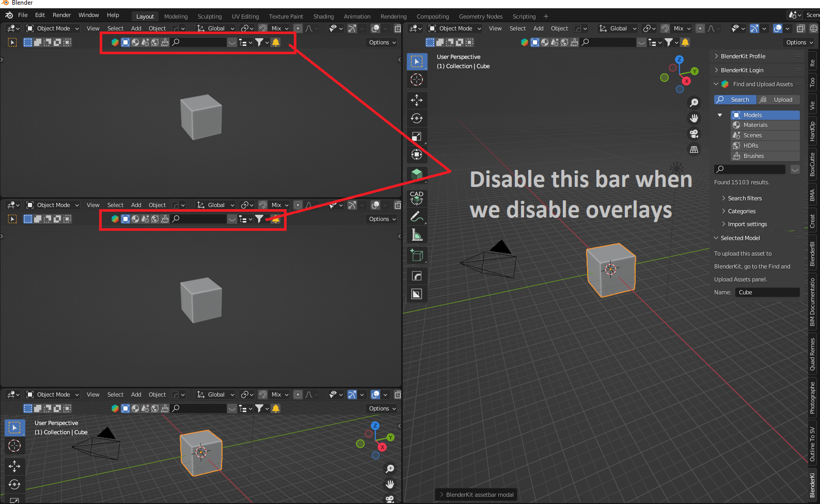
Task: Expand Import settings subpanel
Action: (747, 224)
